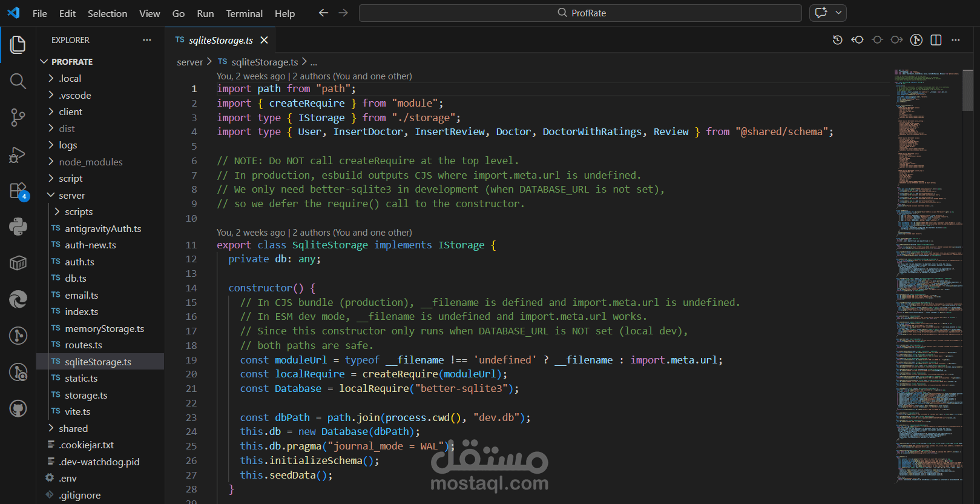Screen dimensions: 980x504
Task: Open the Run and Debug view
Action: click(x=18, y=154)
